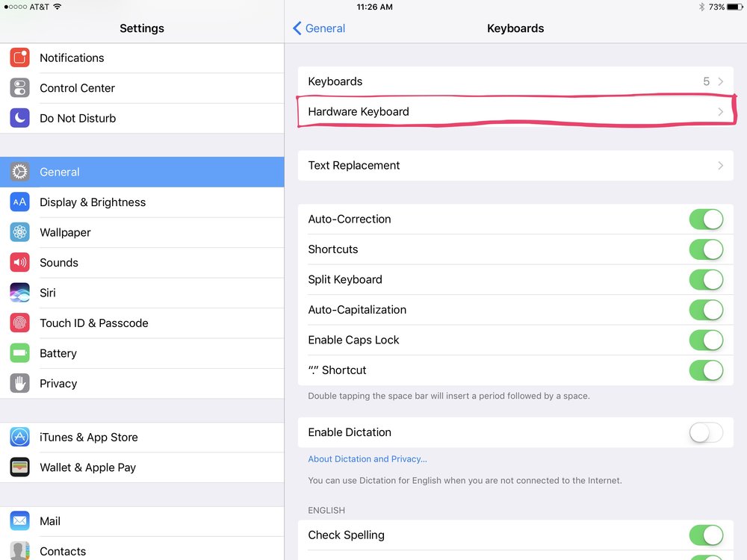Tap the Touch ID fingerprint icon

pos(20,323)
